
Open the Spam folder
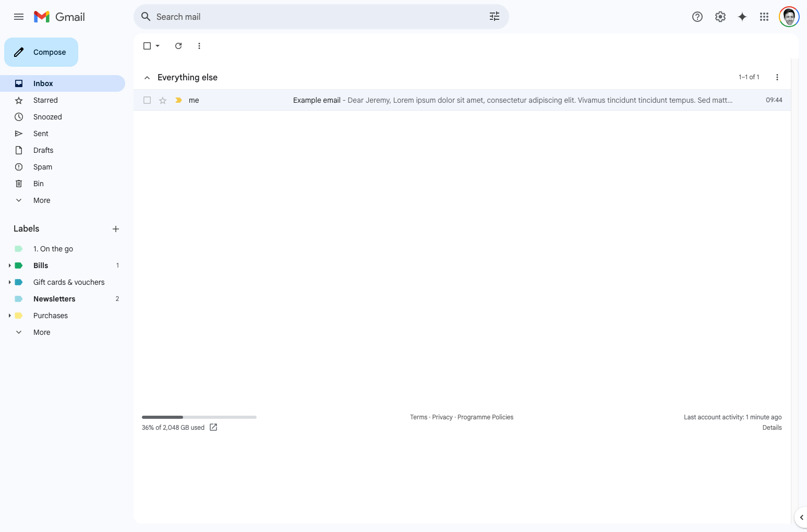click(x=63, y=167)
